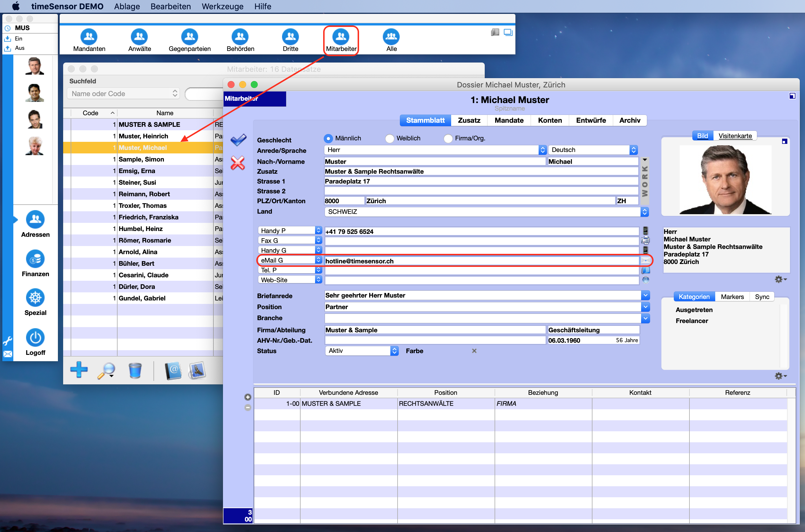Open the Markers tab

pyautogui.click(x=732, y=296)
